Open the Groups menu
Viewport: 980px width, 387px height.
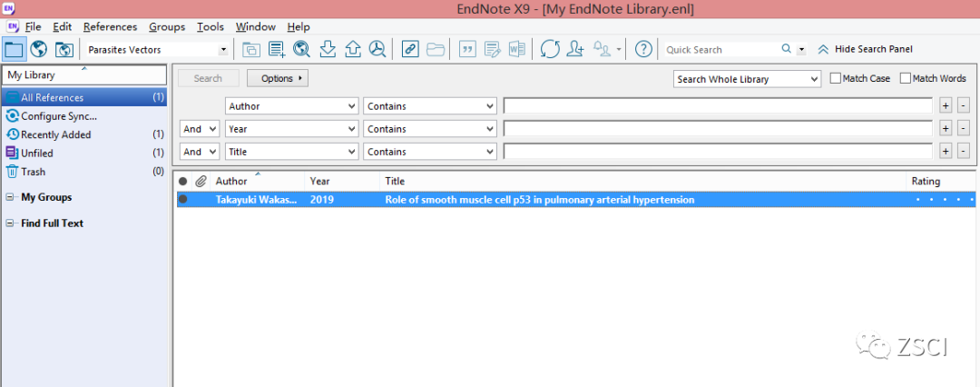167,27
